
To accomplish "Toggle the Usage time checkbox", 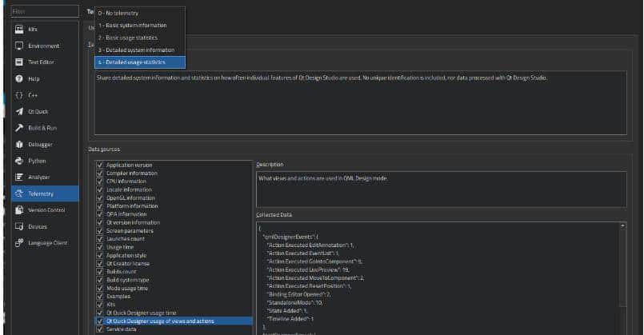I will click(x=100, y=247).
